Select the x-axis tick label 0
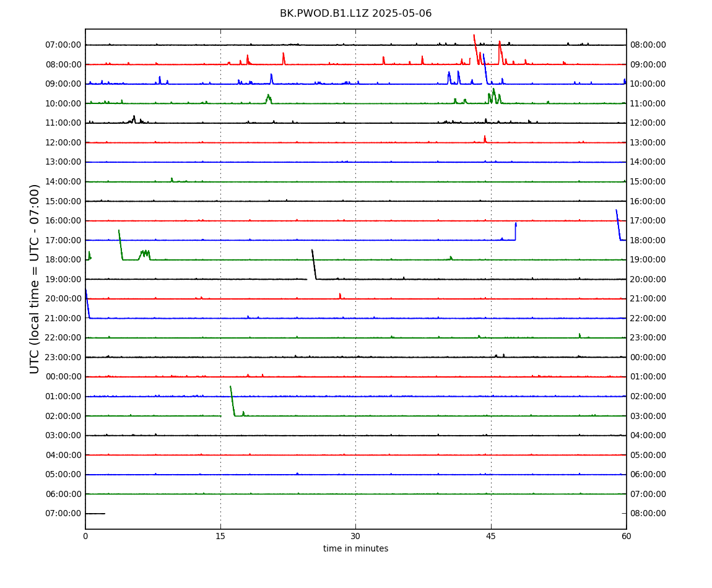 [x=85, y=536]
